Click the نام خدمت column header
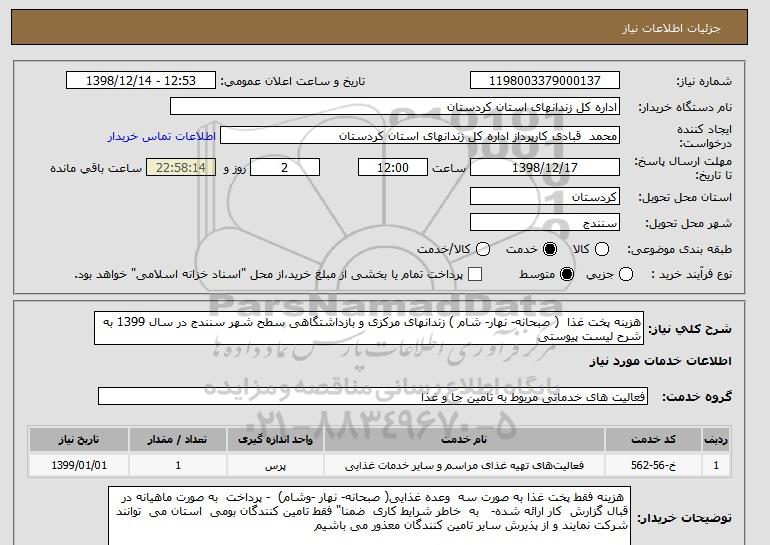The height and width of the screenshot is (545, 770). point(464,439)
